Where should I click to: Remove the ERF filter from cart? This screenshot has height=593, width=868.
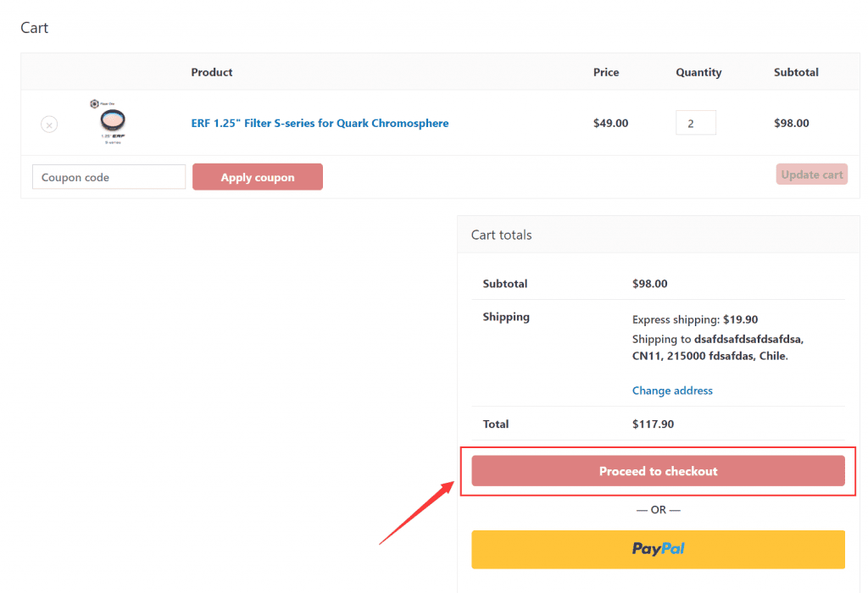coord(49,125)
